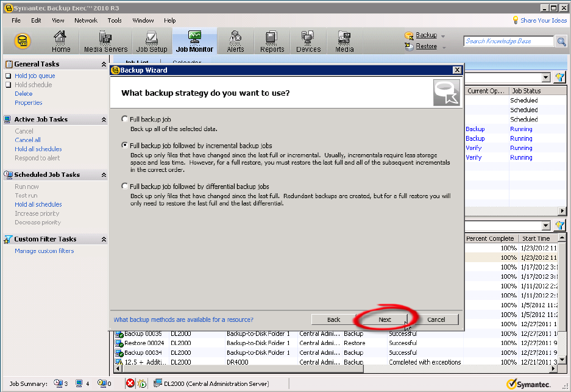The width and height of the screenshot is (571, 392).
Task: Click the Backup icon in toolbar
Action: point(410,36)
